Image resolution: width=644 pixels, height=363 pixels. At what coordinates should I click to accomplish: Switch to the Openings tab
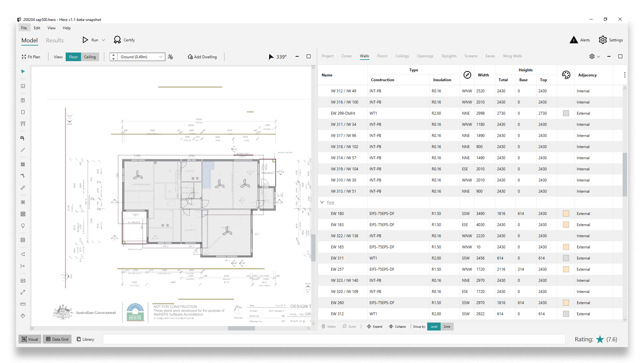point(425,56)
